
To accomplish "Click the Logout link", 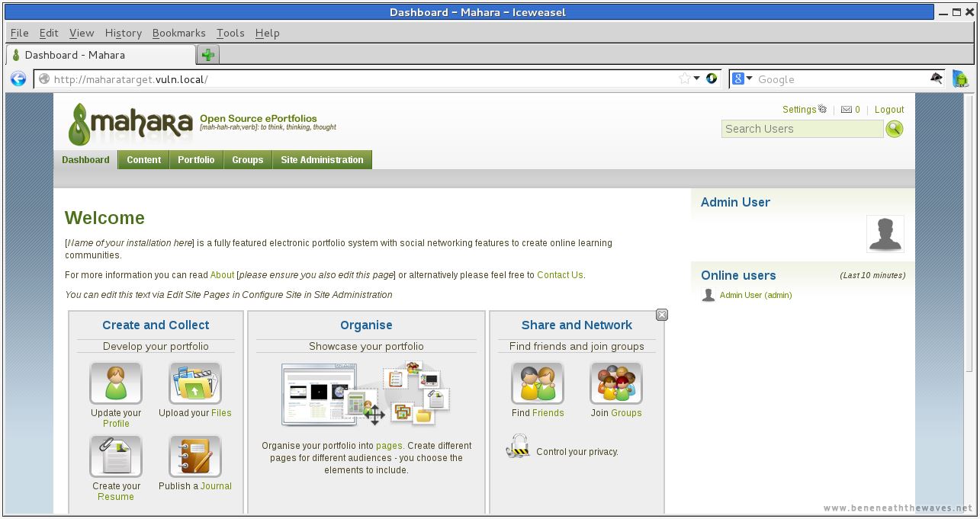I will pyautogui.click(x=889, y=110).
